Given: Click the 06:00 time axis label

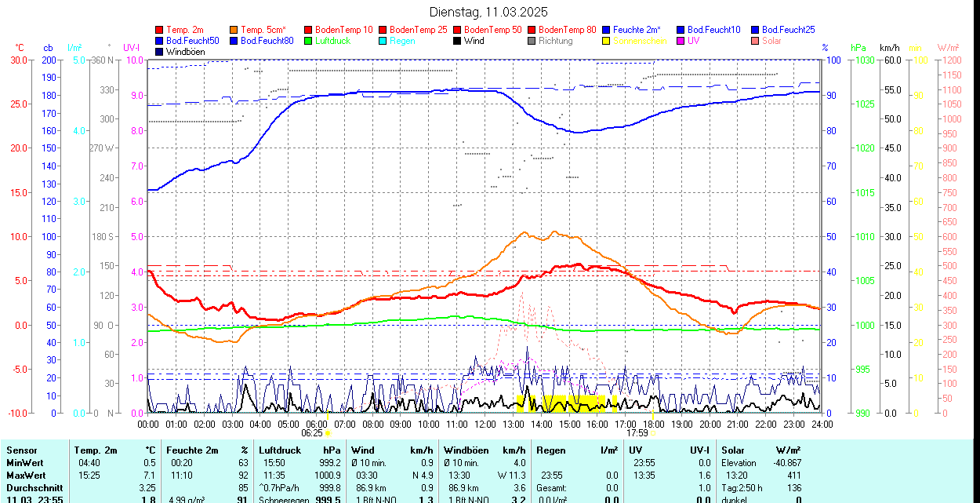Looking at the screenshot, I should tap(317, 424).
